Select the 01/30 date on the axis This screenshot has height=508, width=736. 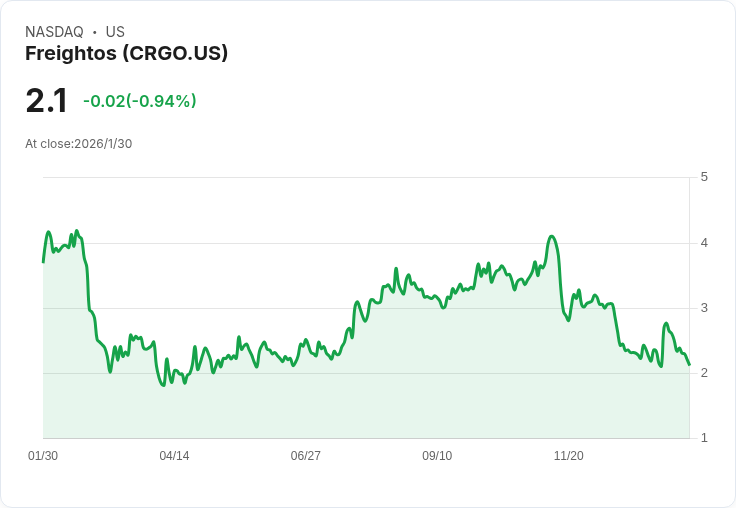(x=43, y=456)
